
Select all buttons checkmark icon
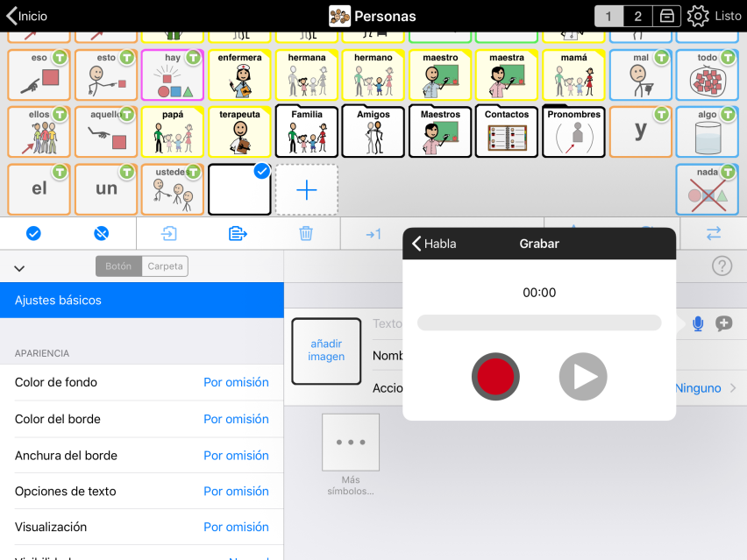[x=33, y=233]
